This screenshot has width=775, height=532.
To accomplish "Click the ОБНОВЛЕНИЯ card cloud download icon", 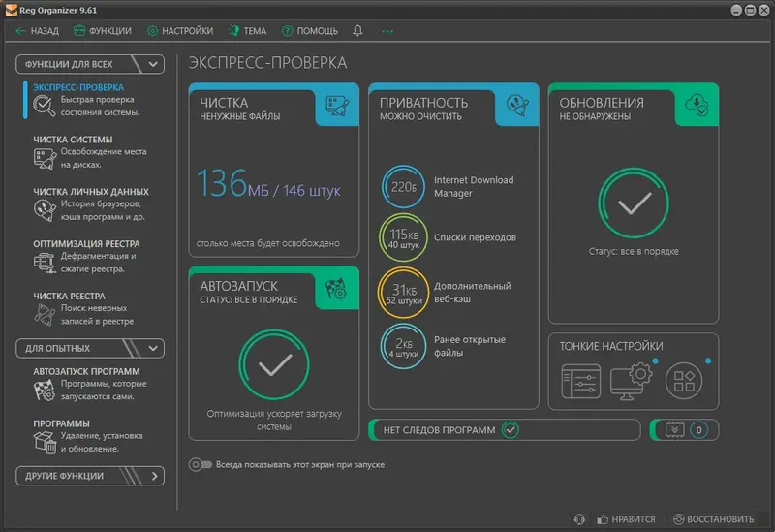I will click(697, 105).
